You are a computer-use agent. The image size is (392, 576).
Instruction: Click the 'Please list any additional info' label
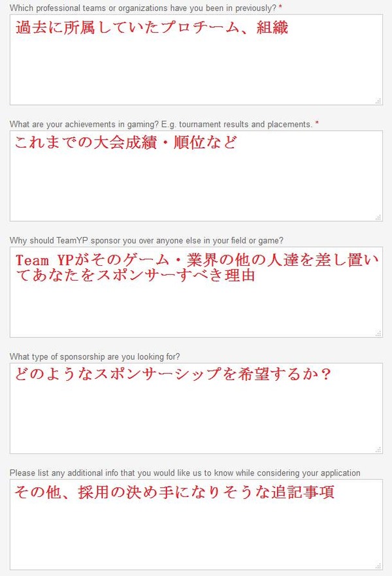coord(185,473)
